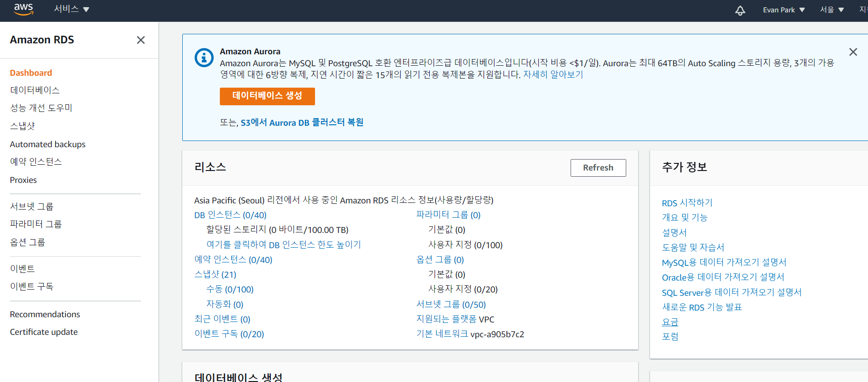The image size is (868, 382).
Task: Open the 수동 (0/100) snapshots link
Action: (230, 289)
